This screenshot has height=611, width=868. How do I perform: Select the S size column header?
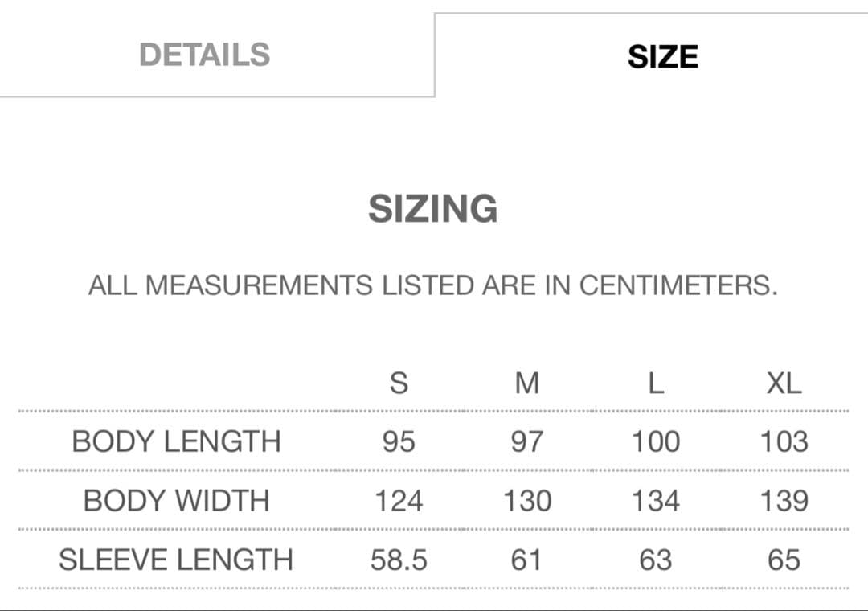pos(399,383)
